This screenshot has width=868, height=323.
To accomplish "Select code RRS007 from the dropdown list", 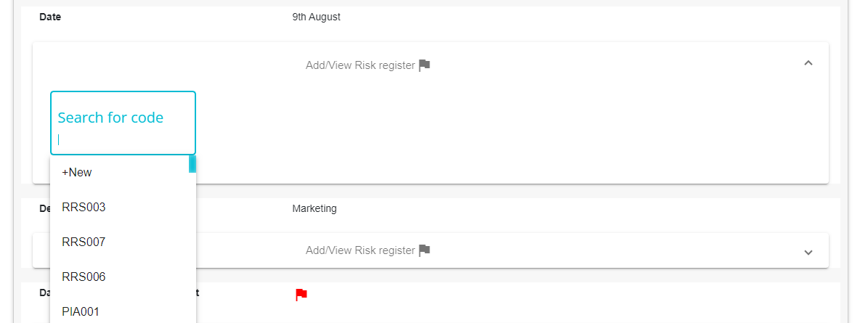I will [120, 242].
